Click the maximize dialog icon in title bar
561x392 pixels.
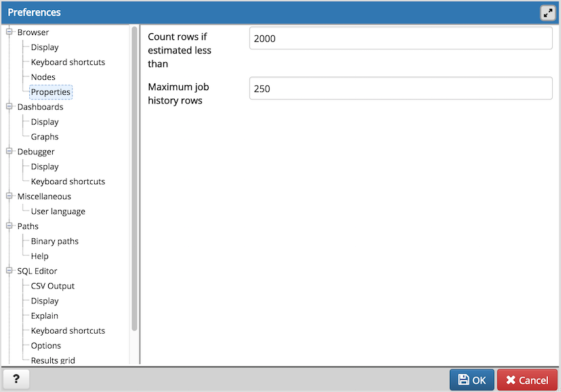click(547, 13)
